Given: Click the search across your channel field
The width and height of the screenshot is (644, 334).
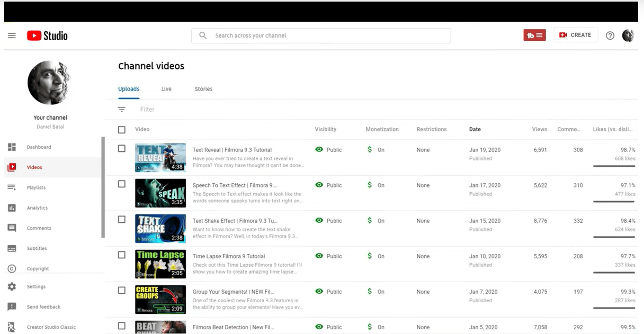Looking at the screenshot, I should (x=321, y=35).
